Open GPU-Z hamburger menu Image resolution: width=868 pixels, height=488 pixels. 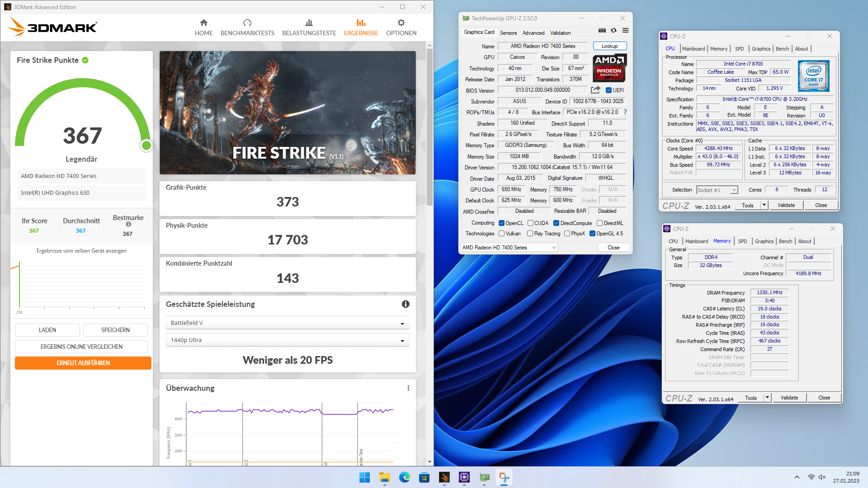point(625,30)
